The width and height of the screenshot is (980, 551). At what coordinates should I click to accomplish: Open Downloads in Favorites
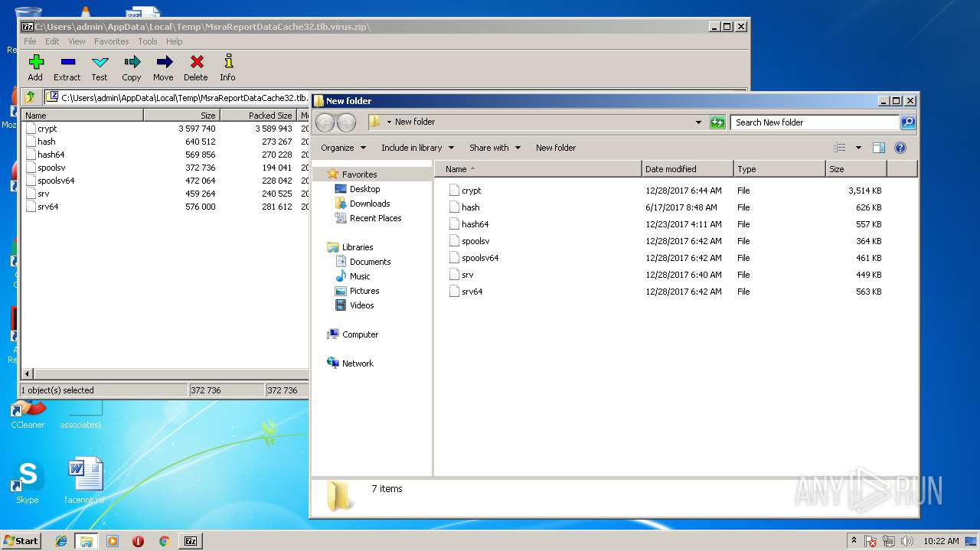(370, 204)
